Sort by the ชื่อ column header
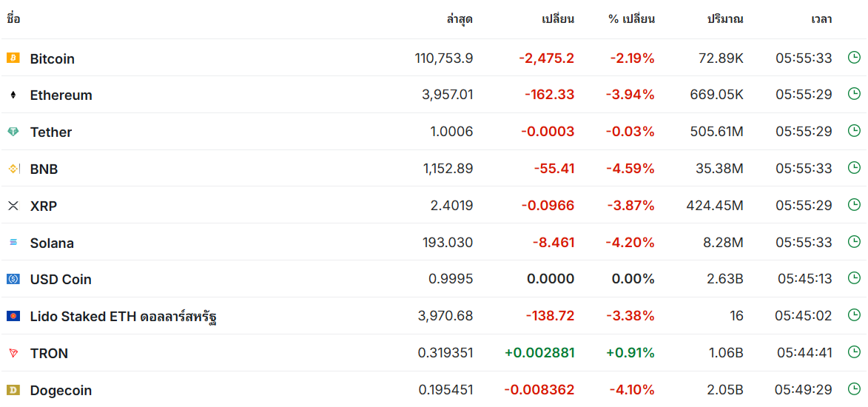 pyautogui.click(x=13, y=19)
